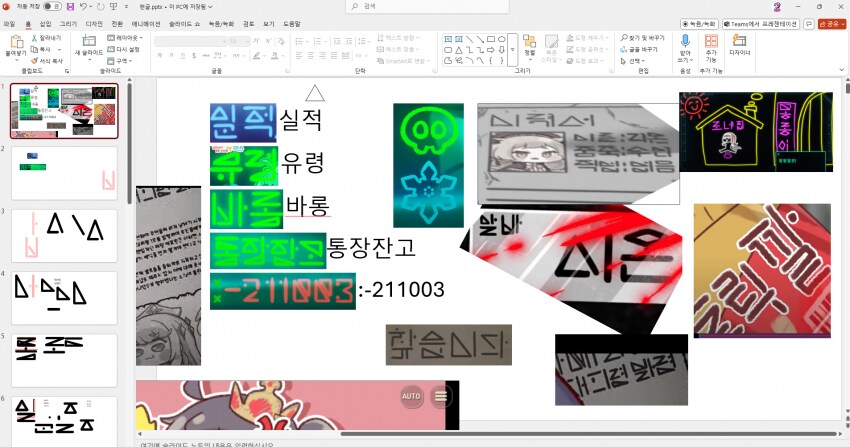Image resolution: width=850 pixels, height=447 pixels.
Task: Expand the Shapes gallery More arrow
Action: pyautogui.click(x=513, y=50)
